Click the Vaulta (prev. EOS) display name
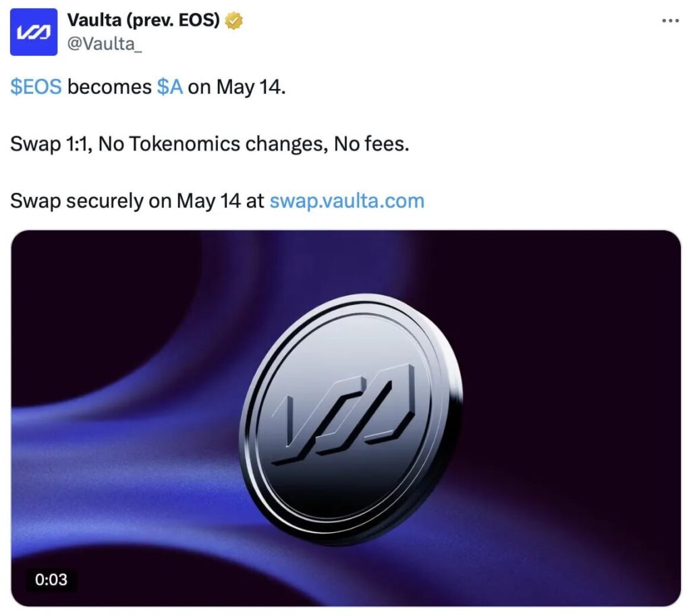 [143, 20]
